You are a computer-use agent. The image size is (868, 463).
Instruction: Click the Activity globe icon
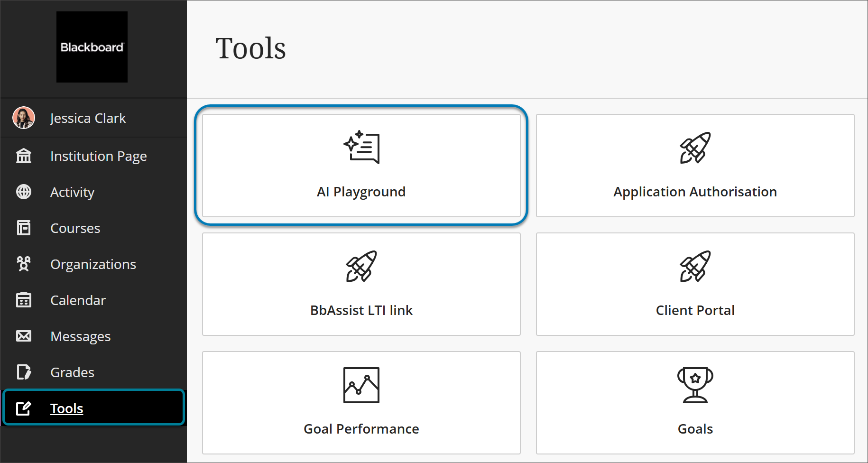click(x=24, y=192)
